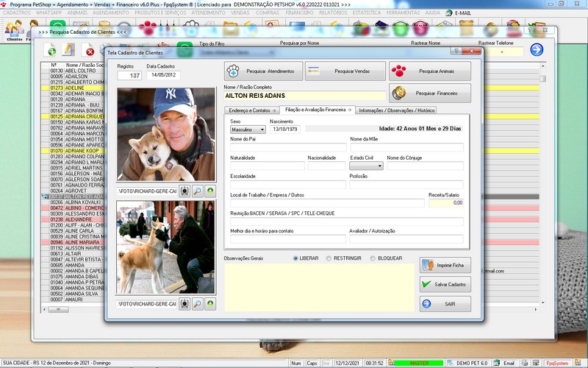Click Avaliador / Autorização field

406,238
